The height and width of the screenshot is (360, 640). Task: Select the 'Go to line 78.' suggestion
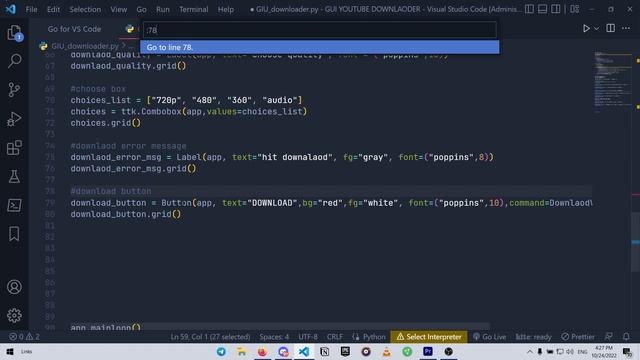pos(320,47)
